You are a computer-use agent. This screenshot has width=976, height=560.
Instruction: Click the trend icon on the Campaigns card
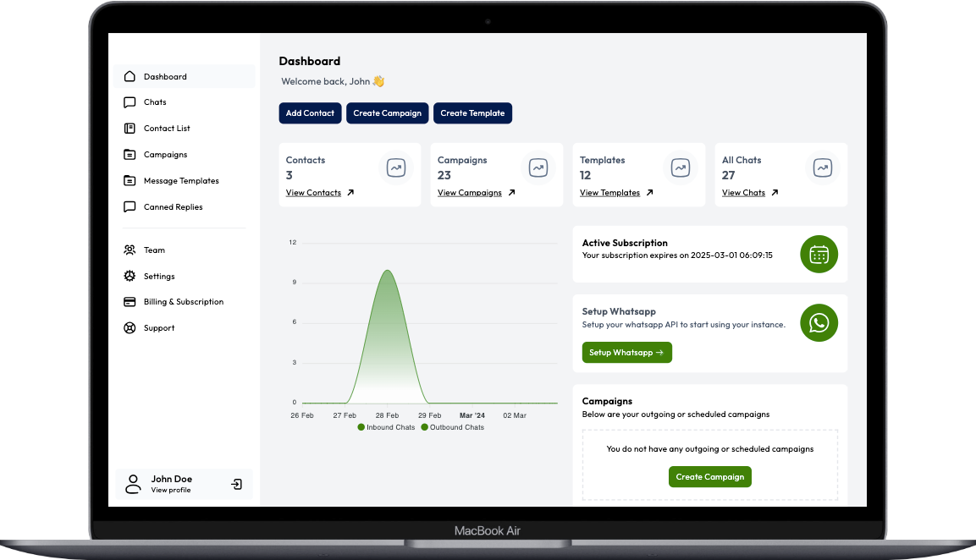538,167
